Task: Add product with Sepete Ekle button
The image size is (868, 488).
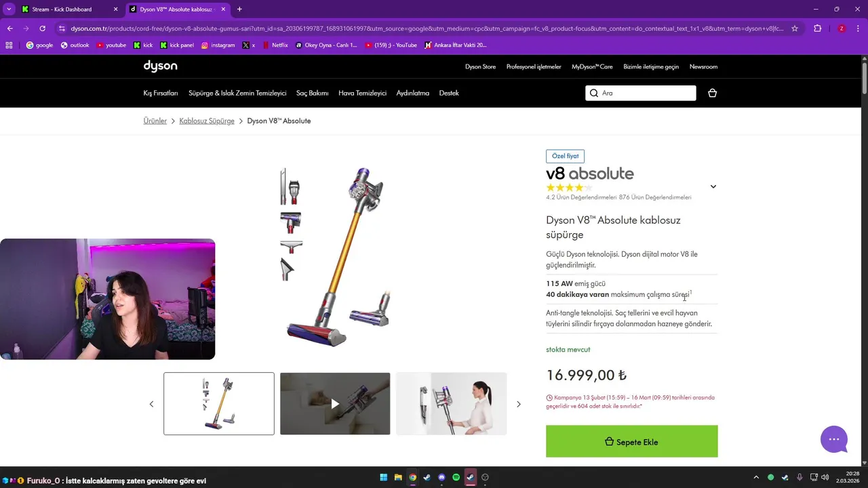Action: click(x=632, y=441)
